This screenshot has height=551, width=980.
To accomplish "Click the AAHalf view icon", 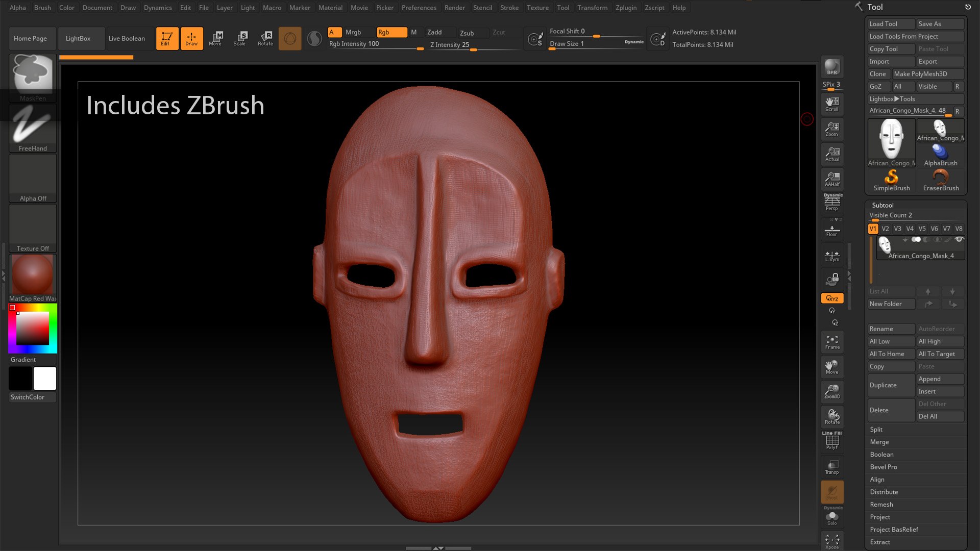I will pos(832,179).
